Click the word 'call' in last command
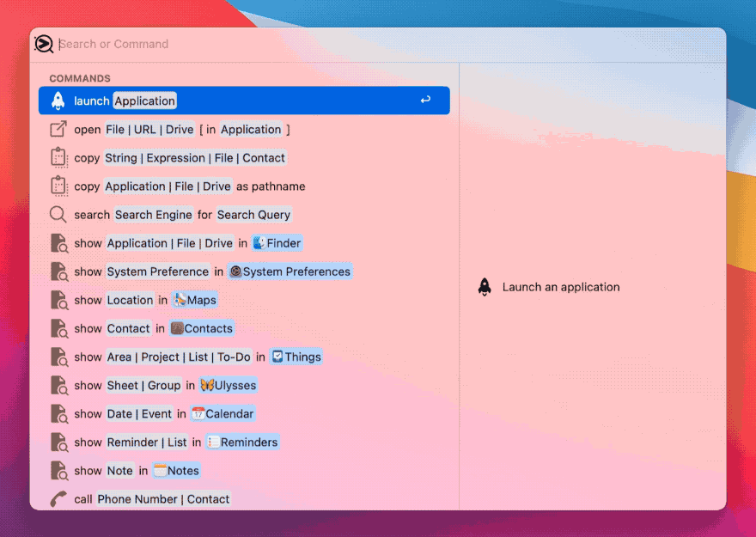The height and width of the screenshot is (537, 756). point(83,499)
